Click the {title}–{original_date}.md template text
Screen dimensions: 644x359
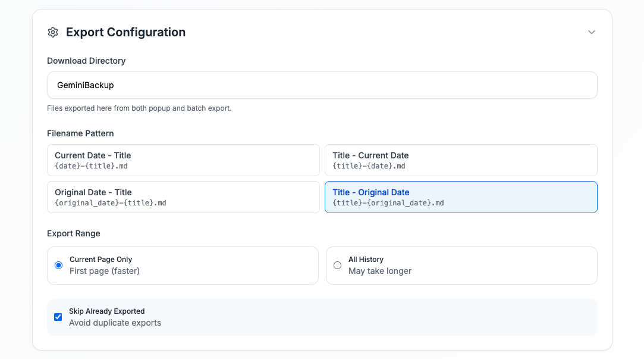click(x=388, y=203)
